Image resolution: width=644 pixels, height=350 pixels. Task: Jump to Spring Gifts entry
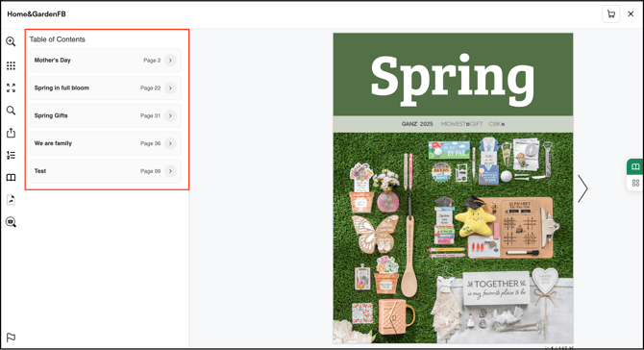click(x=105, y=115)
